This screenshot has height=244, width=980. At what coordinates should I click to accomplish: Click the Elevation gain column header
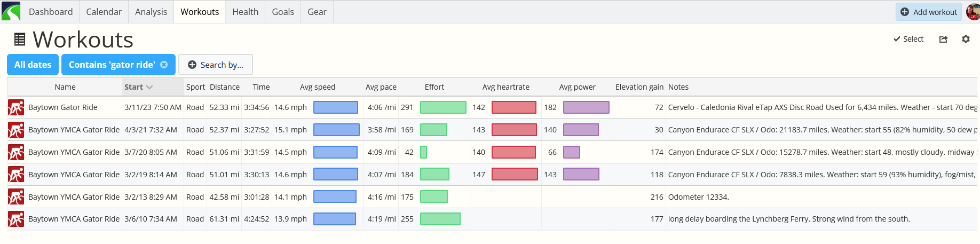pos(639,87)
